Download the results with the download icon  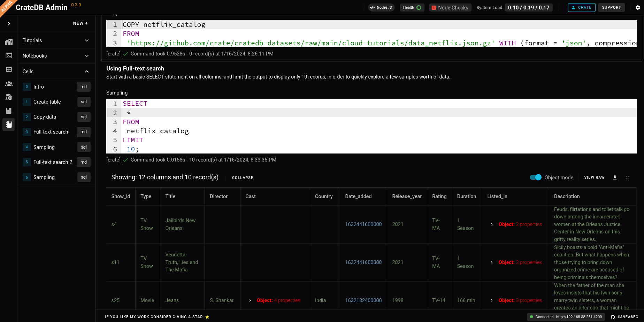pos(615,178)
